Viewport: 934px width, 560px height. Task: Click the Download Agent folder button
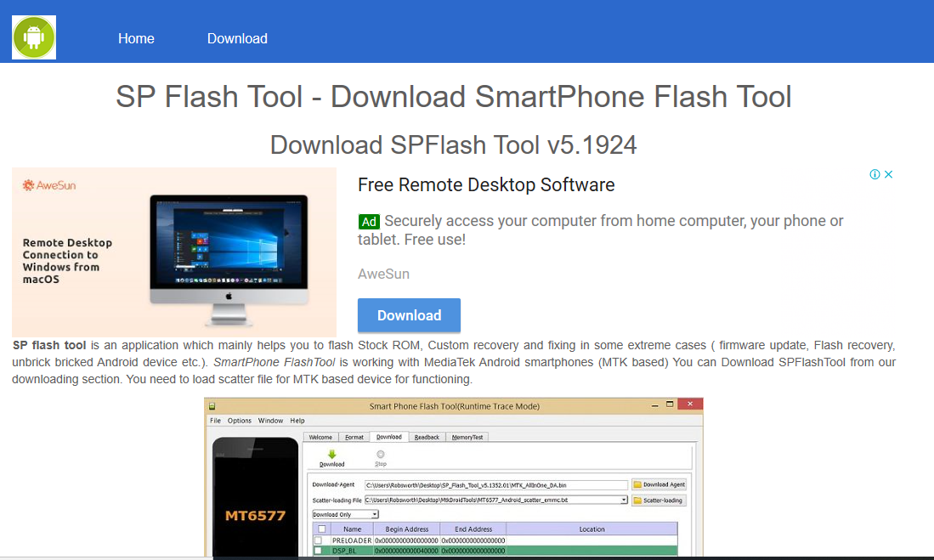659,484
